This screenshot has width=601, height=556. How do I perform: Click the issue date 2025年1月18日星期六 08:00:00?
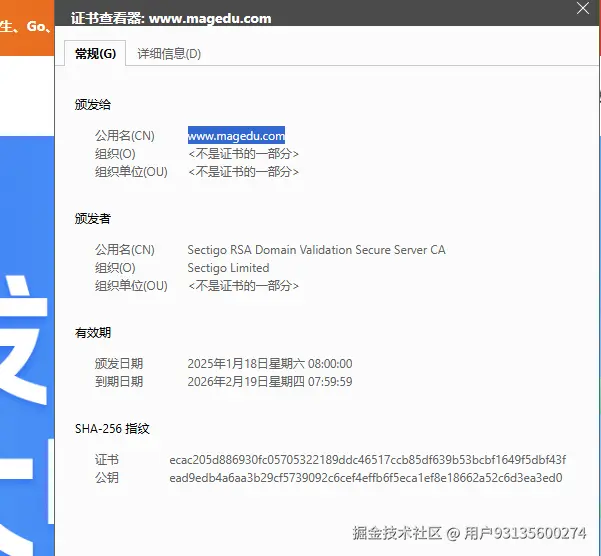coord(270,364)
